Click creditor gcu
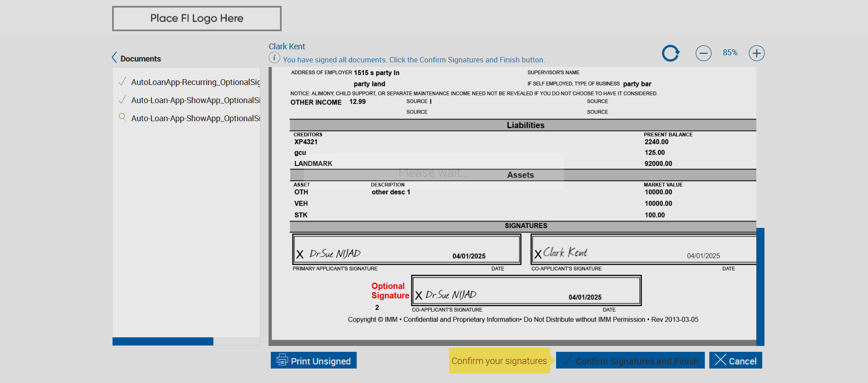This screenshot has height=383, width=868. 300,153
